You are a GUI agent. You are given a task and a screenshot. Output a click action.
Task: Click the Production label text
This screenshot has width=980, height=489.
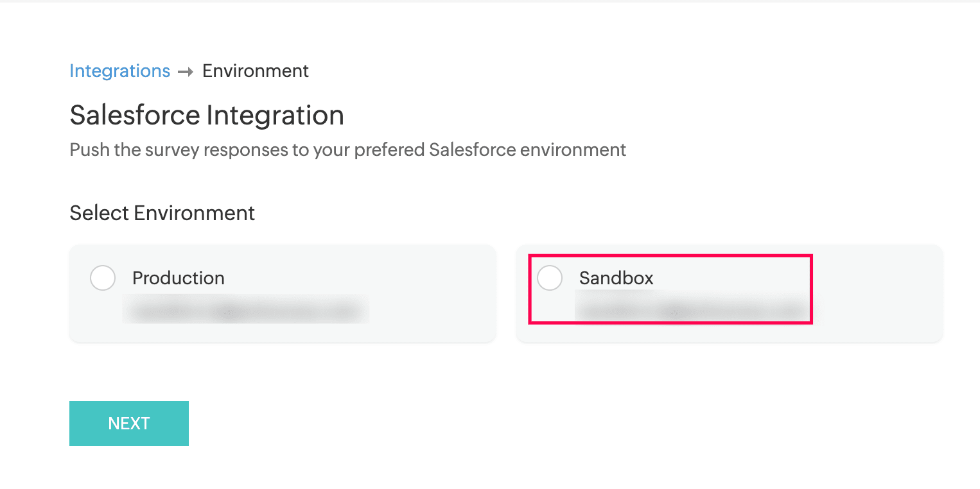pos(178,278)
